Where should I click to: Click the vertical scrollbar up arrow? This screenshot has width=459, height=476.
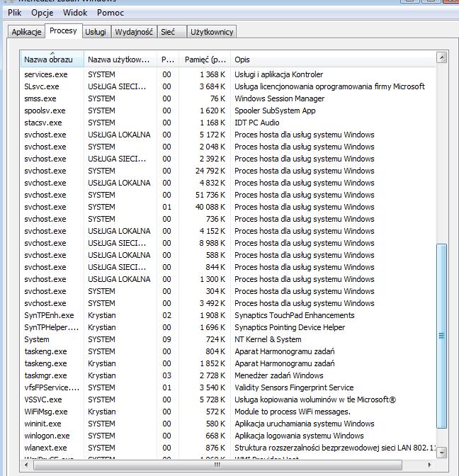442,57
